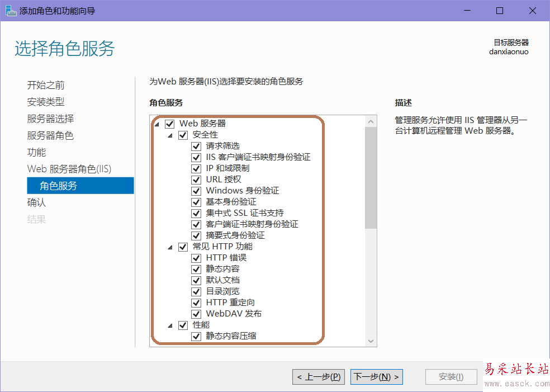Select the 功能 step
550x392 pixels.
tap(36, 152)
